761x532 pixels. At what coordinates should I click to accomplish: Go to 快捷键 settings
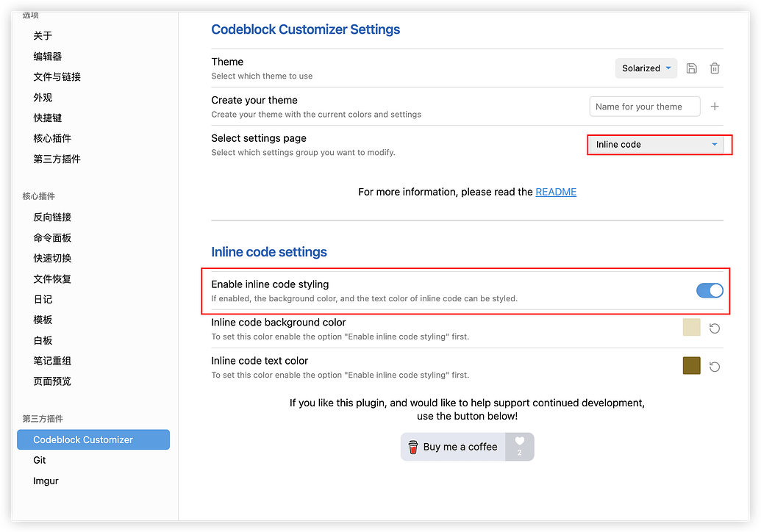point(47,118)
